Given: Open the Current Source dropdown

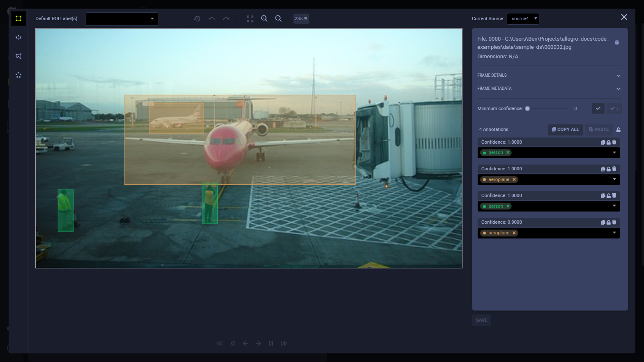Looking at the screenshot, I should click(523, 18).
